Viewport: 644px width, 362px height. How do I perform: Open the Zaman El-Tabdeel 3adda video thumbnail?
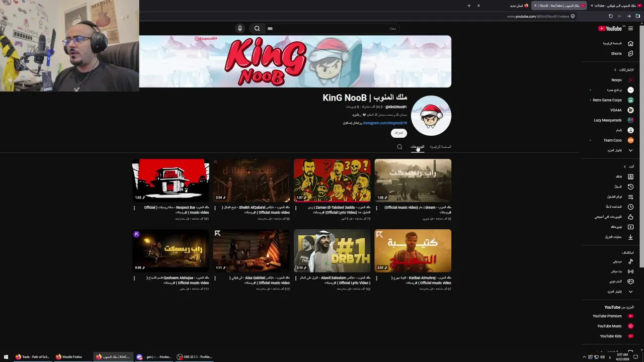pos(332,180)
